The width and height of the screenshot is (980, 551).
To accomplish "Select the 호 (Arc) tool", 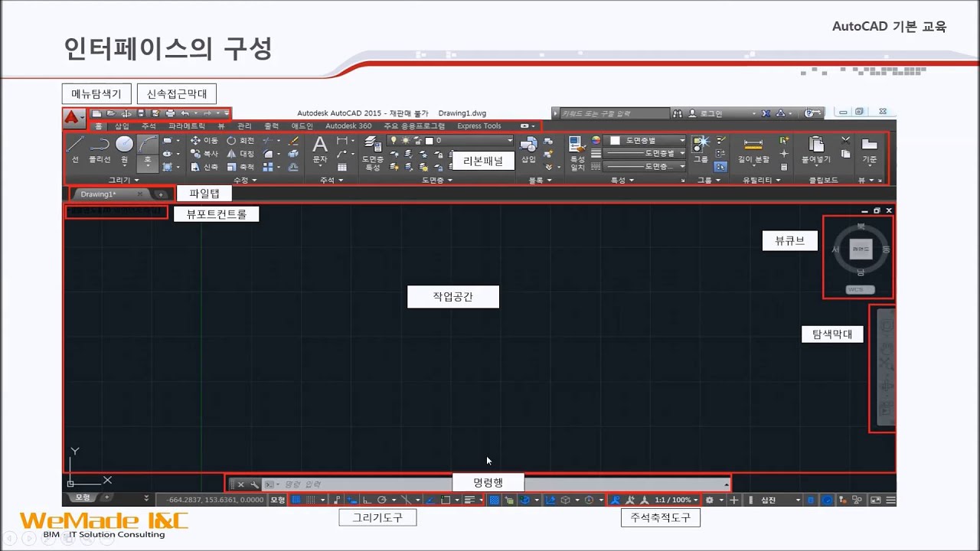I will point(148,153).
